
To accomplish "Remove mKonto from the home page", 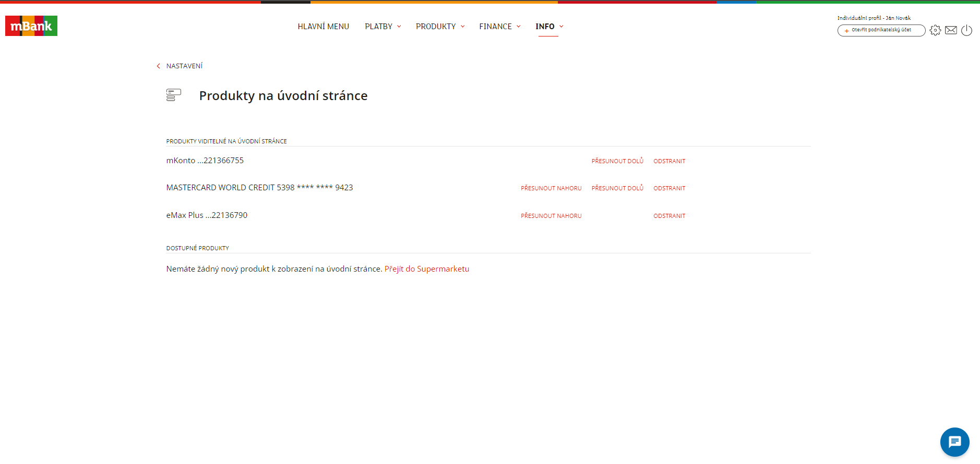I will click(x=669, y=161).
